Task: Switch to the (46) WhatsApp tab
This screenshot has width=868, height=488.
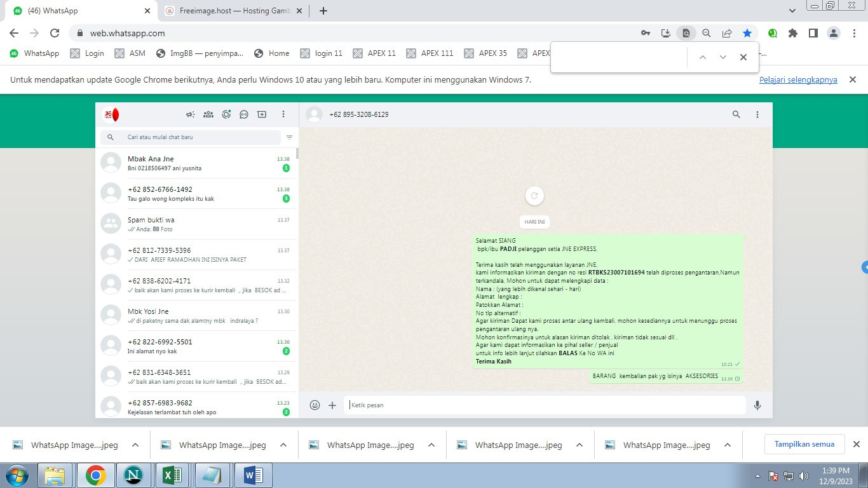Action: [81, 11]
